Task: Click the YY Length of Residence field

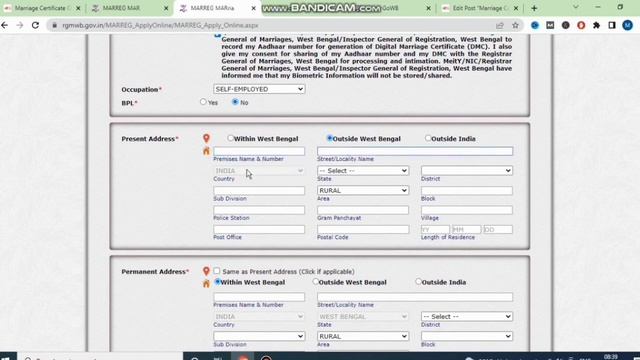Action: click(x=435, y=229)
